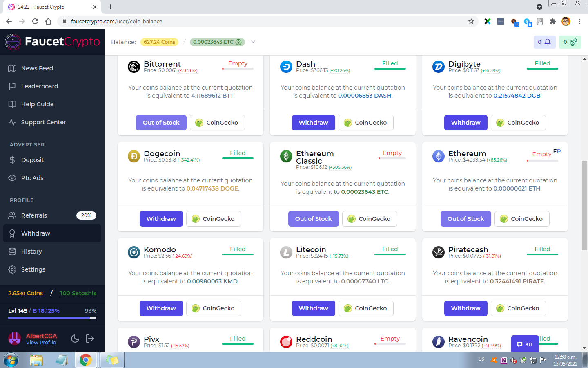
Task: Click the Ethereum coin logo
Action: [439, 156]
